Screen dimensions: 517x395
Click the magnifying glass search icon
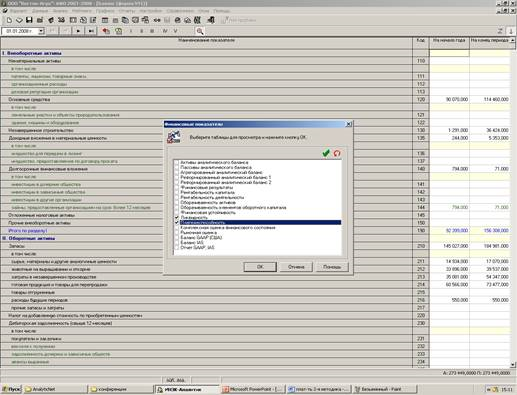tap(200, 31)
